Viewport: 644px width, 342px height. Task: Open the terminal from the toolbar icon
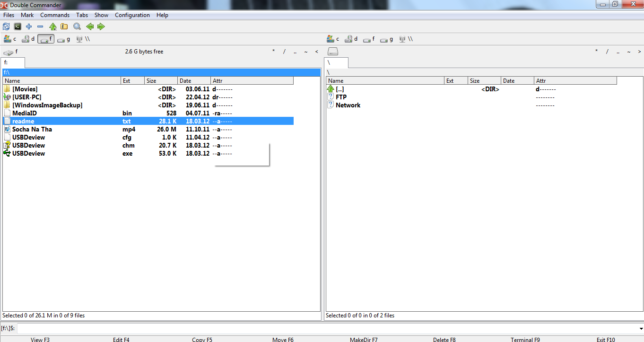point(17,26)
